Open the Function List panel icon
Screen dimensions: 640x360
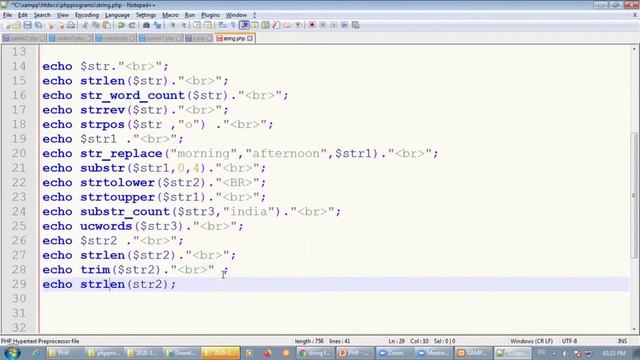tap(276, 25)
